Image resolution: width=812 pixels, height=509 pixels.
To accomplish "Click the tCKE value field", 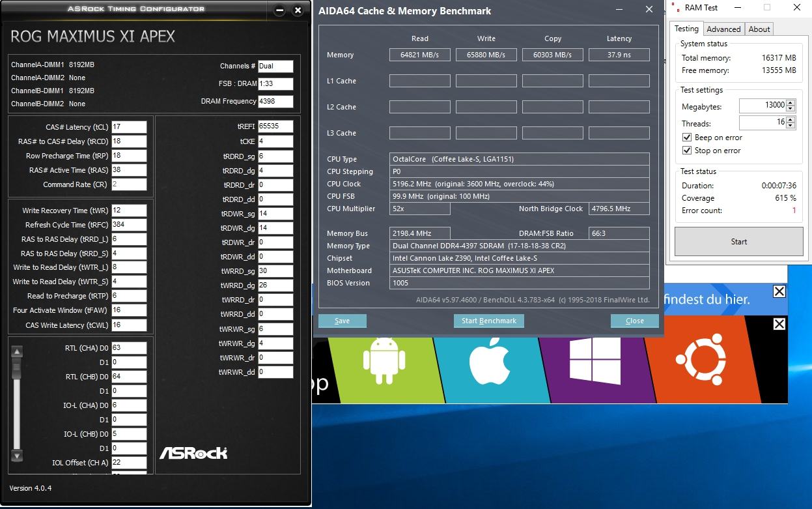I will 275,141.
